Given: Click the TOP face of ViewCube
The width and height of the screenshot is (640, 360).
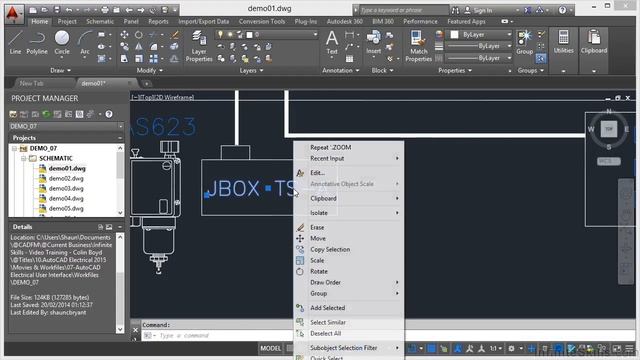Looking at the screenshot, I should [x=609, y=129].
